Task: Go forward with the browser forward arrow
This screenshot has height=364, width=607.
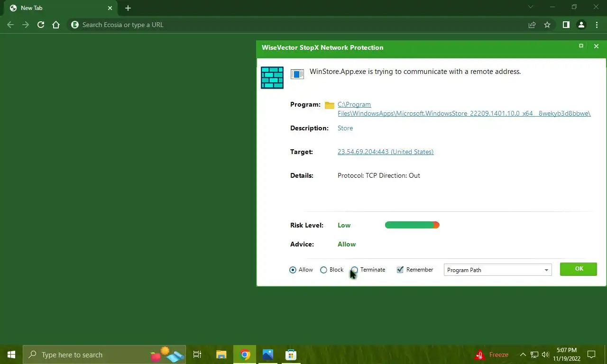Action: (x=26, y=25)
